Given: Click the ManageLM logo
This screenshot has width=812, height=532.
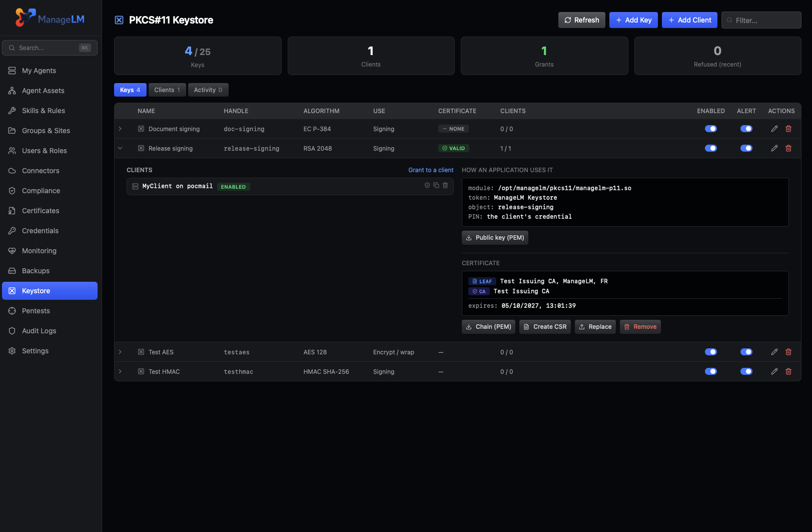Looking at the screenshot, I should 50,18.
